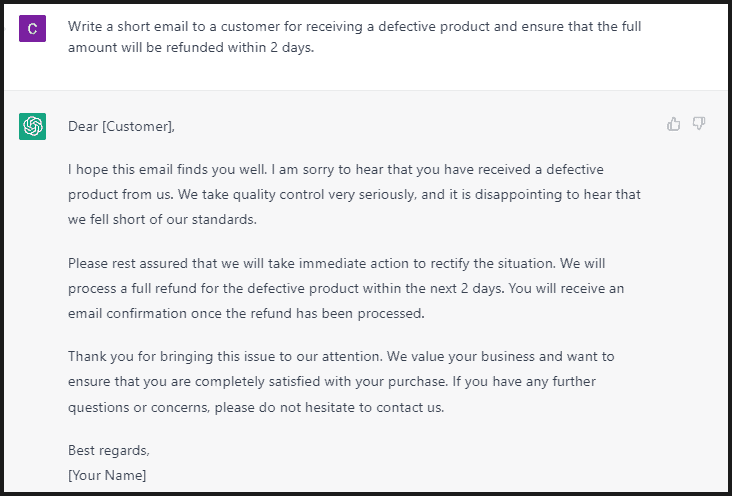Click the thumbs up icon on the response
This screenshot has width=732, height=496.
[x=673, y=124]
